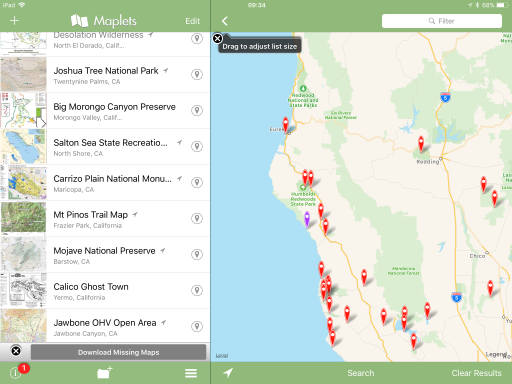Select the purple map pin on the coast
This screenshot has height=384, width=512.
click(307, 219)
